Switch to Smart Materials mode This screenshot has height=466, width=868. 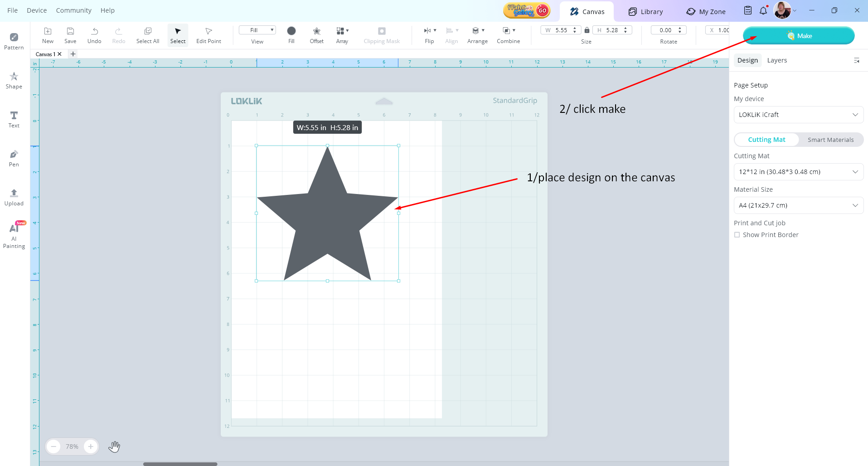830,140
